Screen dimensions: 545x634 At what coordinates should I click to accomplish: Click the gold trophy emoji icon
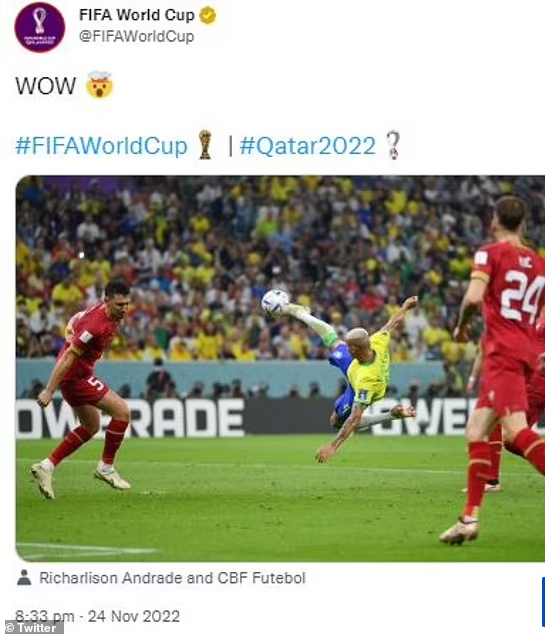(x=205, y=145)
